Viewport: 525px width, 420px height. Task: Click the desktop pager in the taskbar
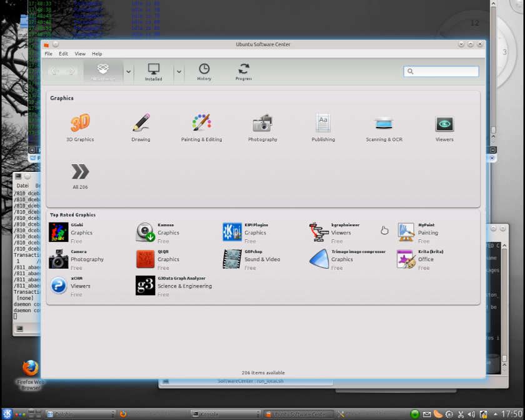pos(35,414)
